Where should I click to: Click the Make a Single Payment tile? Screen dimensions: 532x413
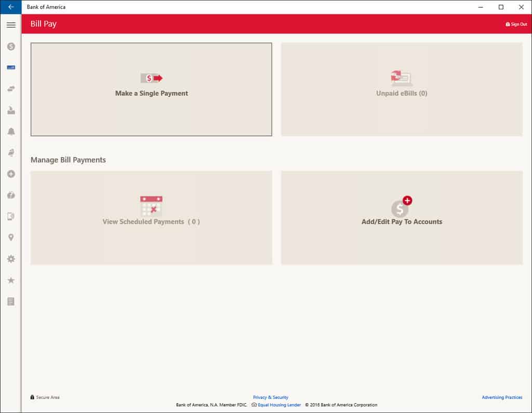tap(151, 89)
